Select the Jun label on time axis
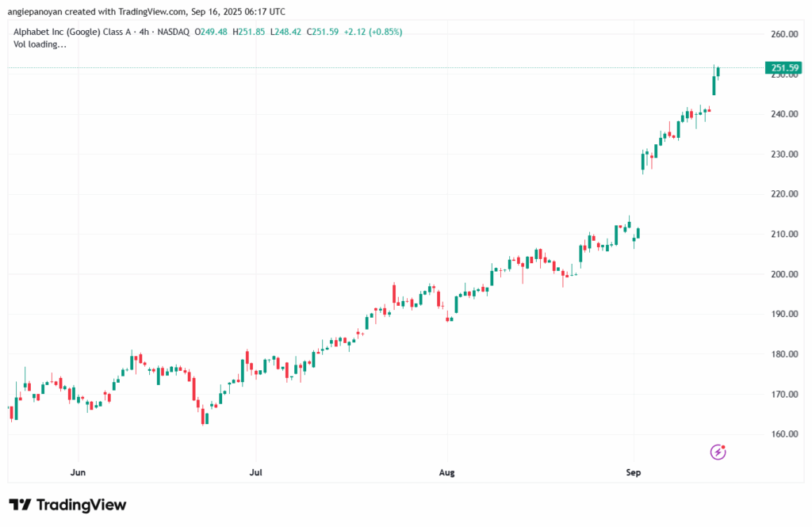 pos(78,472)
